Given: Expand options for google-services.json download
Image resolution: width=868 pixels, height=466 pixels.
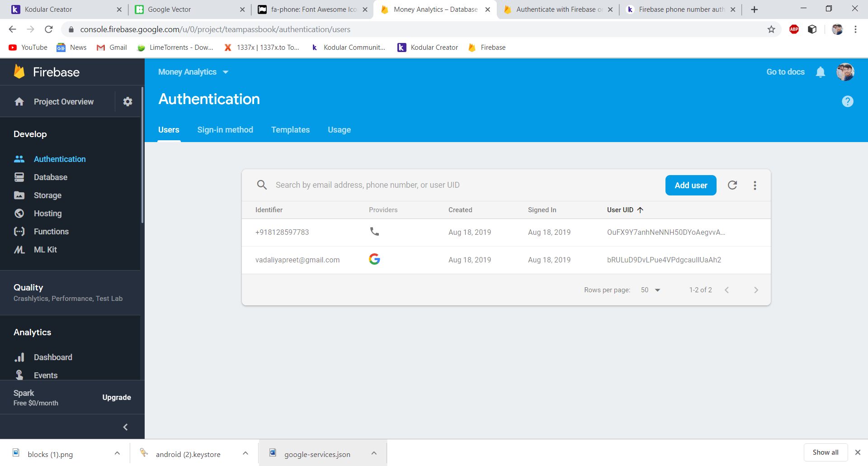Looking at the screenshot, I should pyautogui.click(x=374, y=453).
